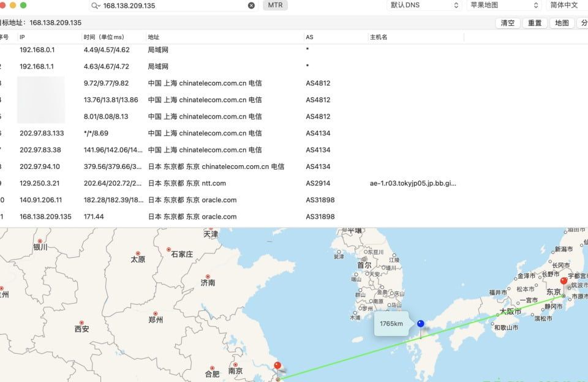The height and width of the screenshot is (382, 588).
Task: Sort by the 时间 (单位ms) column header
Action: point(104,37)
